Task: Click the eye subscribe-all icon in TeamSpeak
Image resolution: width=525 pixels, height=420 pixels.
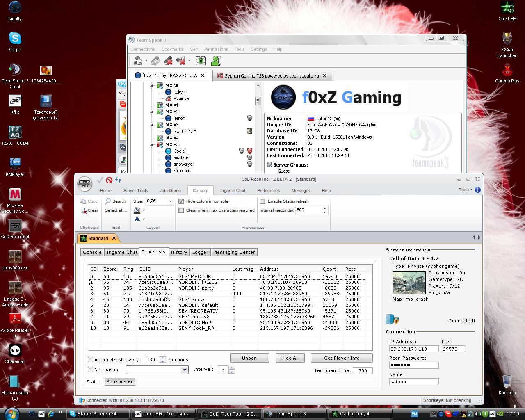Action: [201, 61]
